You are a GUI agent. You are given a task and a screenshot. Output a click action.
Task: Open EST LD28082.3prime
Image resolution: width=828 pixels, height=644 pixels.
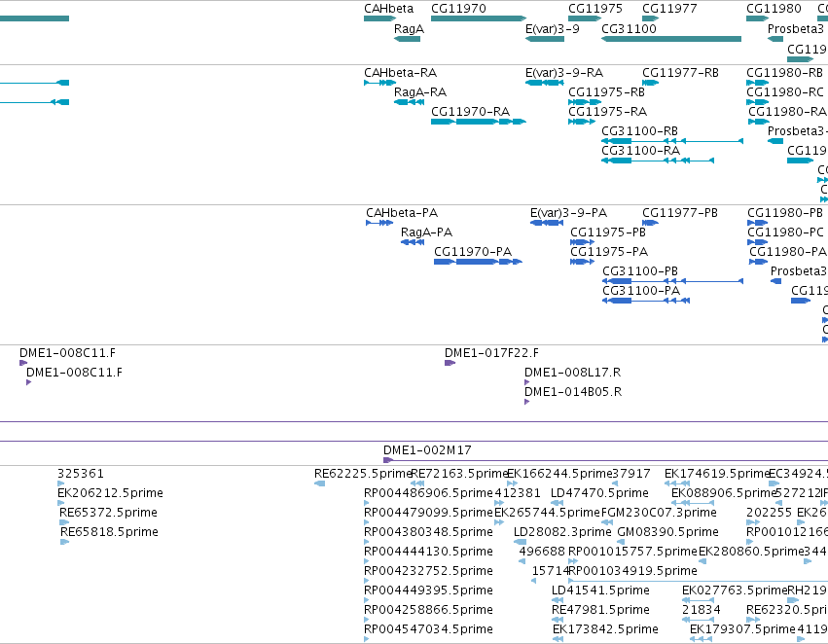pyautogui.click(x=562, y=532)
